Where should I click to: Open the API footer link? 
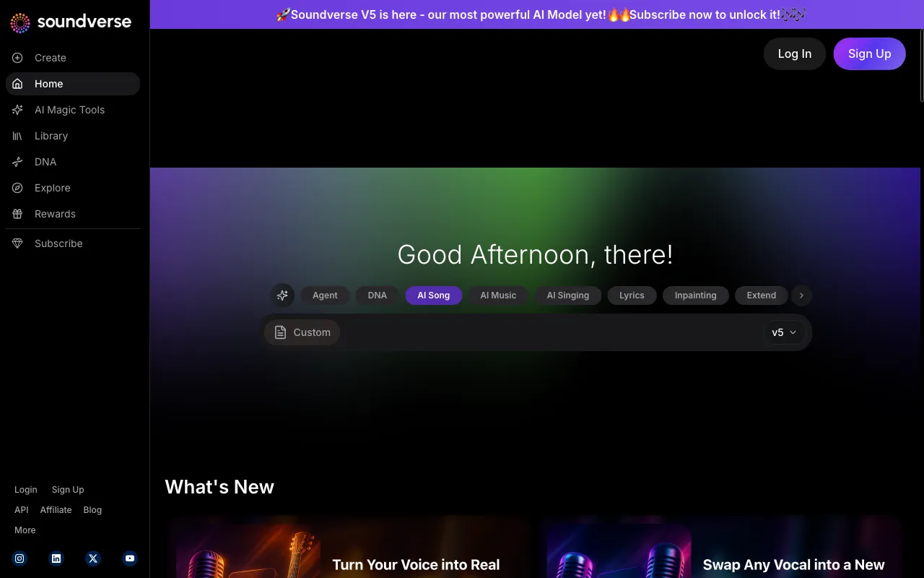click(22, 510)
